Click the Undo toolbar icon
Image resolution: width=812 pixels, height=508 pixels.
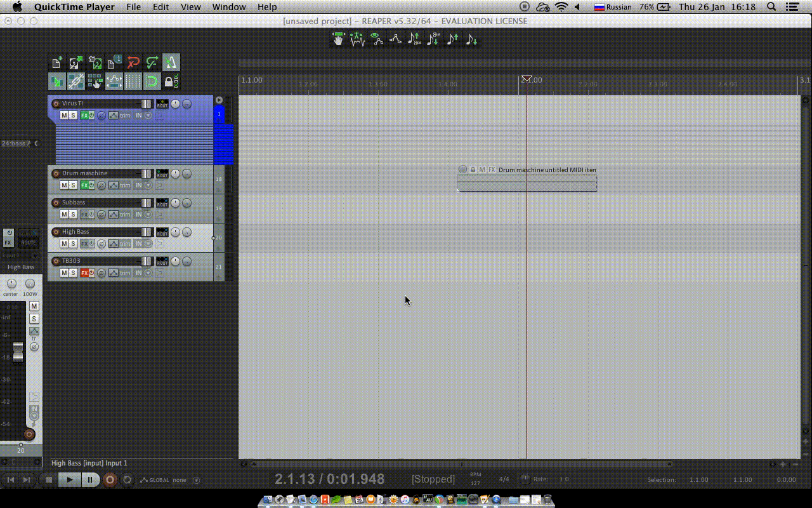click(x=133, y=62)
